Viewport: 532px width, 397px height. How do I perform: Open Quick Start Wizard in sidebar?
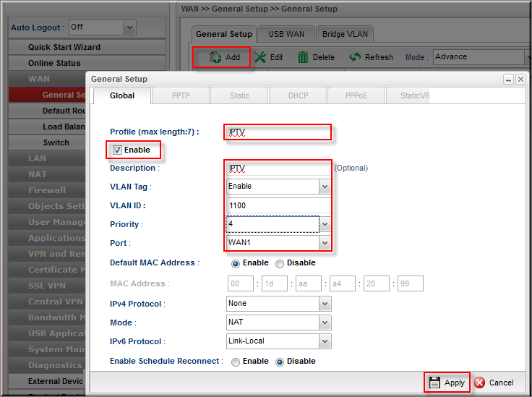point(64,47)
